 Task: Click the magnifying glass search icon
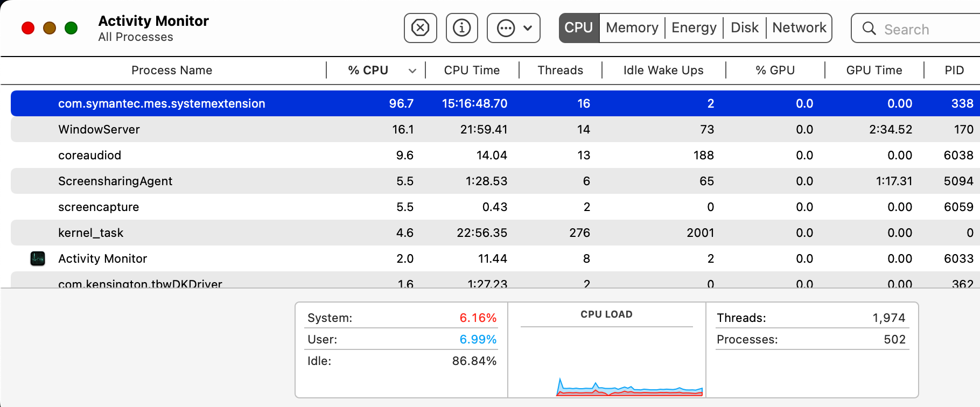[869, 29]
